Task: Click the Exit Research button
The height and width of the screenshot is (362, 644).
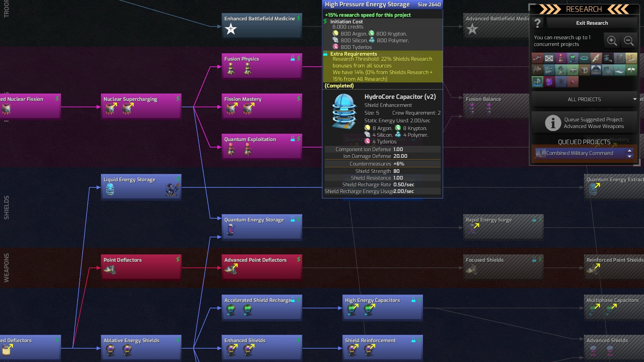Action: 592,23
